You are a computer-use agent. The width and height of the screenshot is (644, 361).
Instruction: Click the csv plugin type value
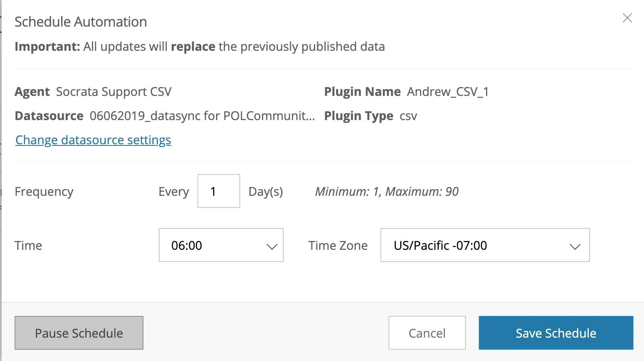408,116
